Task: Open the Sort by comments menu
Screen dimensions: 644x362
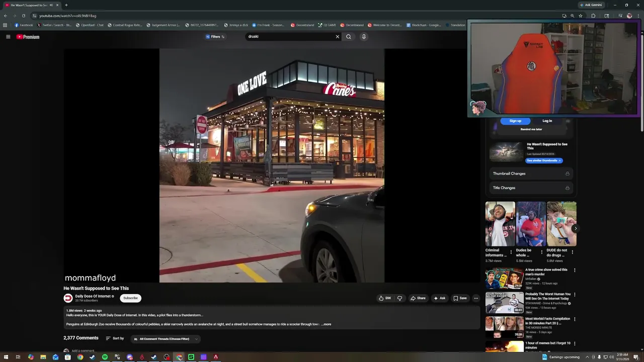Action: 115,338
